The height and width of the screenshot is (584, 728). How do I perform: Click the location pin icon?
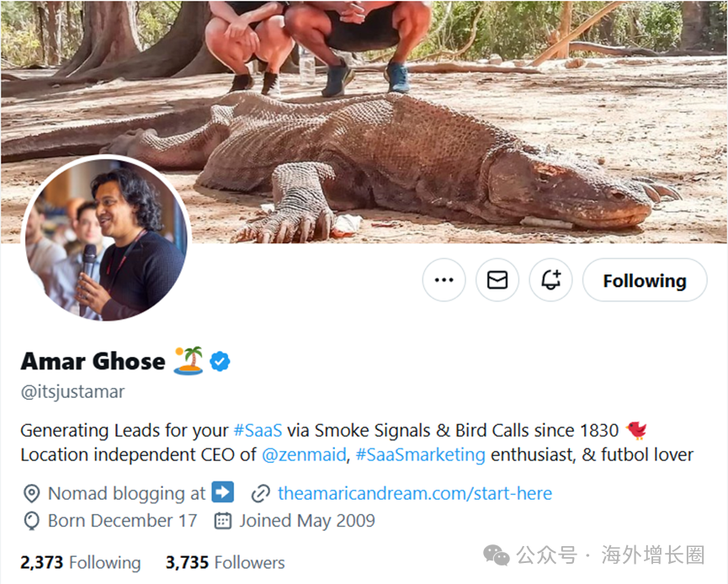pyautogui.click(x=31, y=493)
